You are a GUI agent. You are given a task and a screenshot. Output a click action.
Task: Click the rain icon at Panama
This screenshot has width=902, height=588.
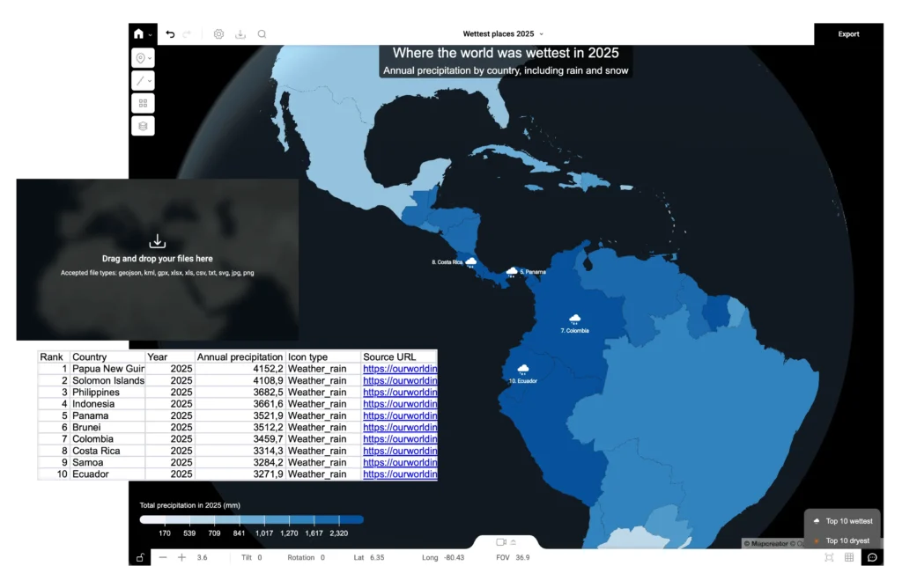coord(512,273)
